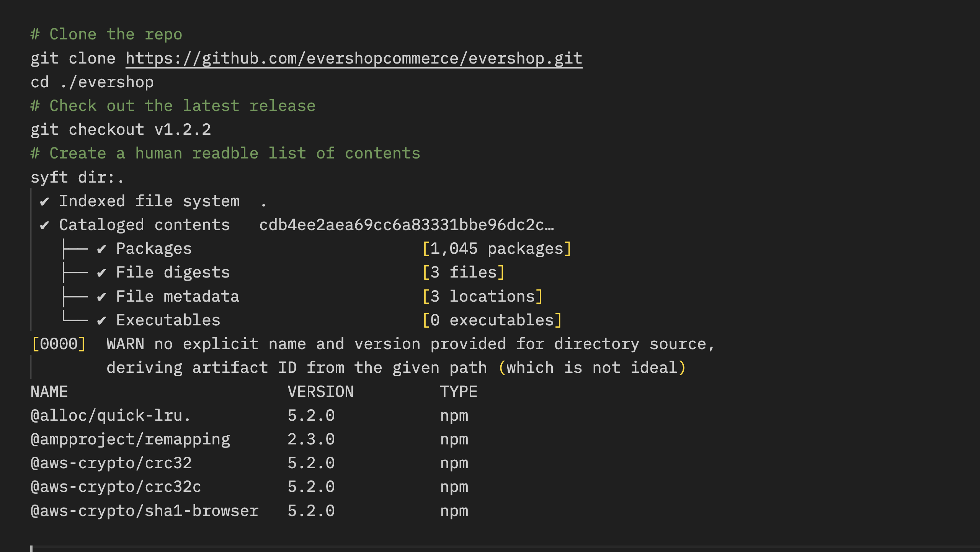
Task: Click the 'git checkout v1.2.2' command
Action: pos(121,130)
